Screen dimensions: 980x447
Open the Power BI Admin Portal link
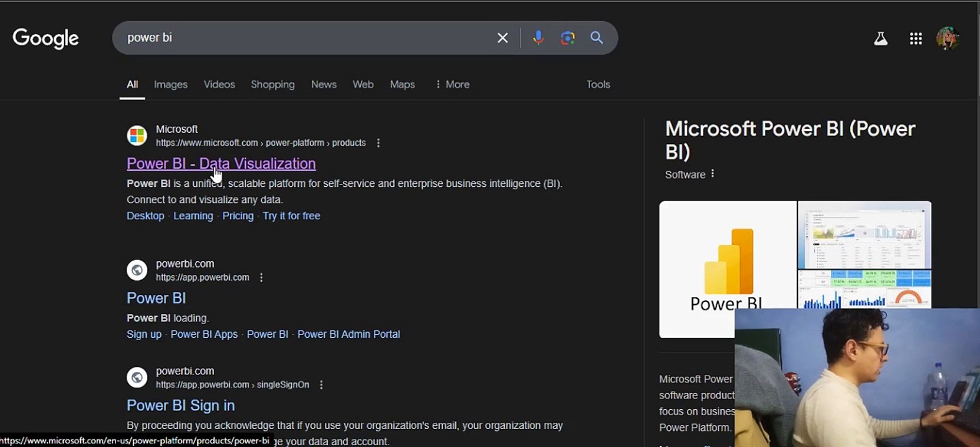(348, 334)
